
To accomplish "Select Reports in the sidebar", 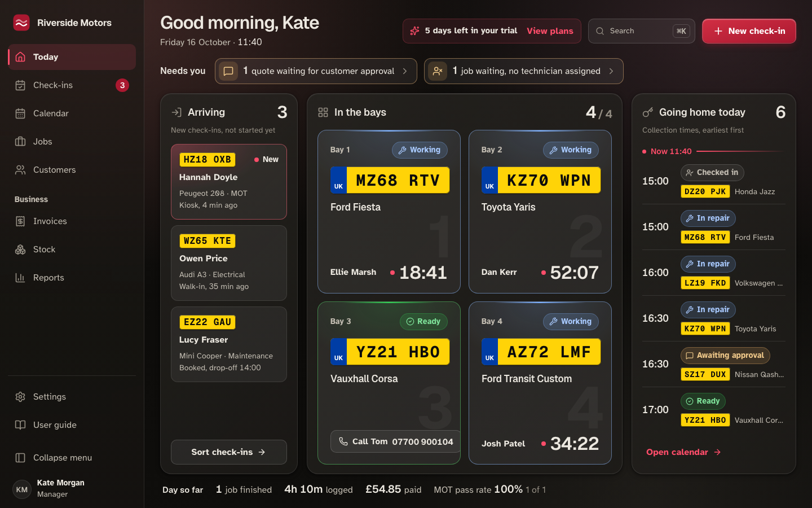I will tap(72, 278).
